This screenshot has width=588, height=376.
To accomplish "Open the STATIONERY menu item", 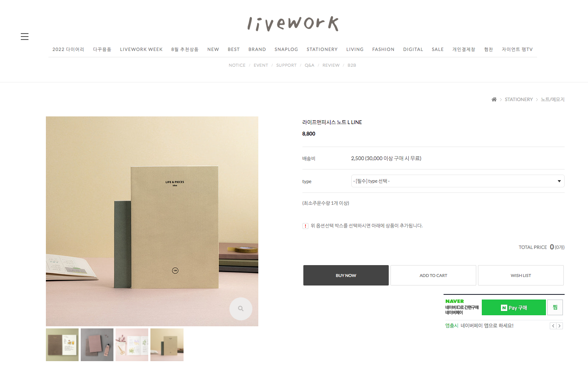I will [322, 49].
